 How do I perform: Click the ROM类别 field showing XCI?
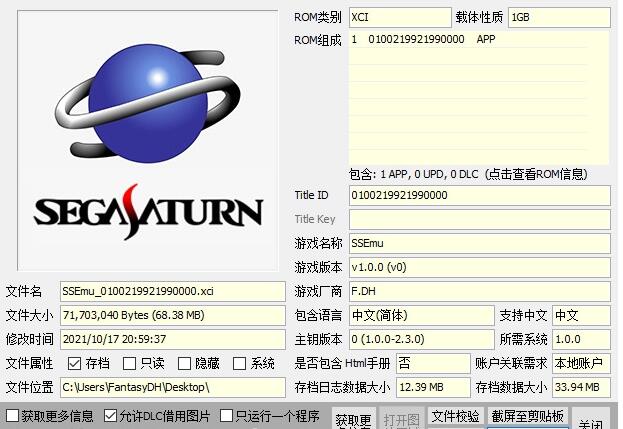[400, 17]
